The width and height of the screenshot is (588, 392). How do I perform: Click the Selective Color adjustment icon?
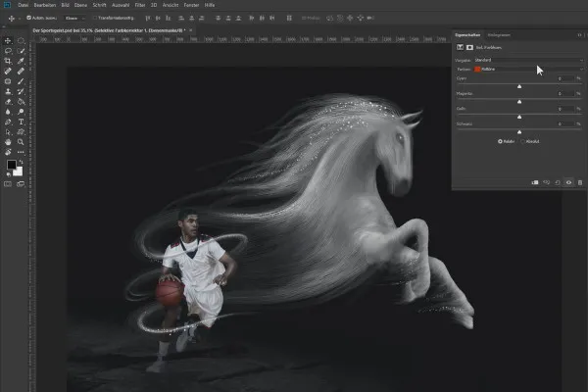click(460, 47)
